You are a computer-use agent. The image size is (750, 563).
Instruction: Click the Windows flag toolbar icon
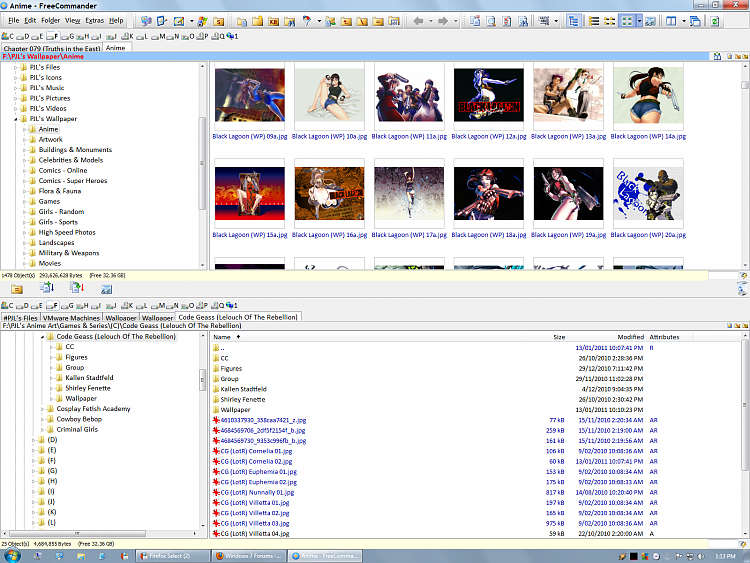pos(202,21)
